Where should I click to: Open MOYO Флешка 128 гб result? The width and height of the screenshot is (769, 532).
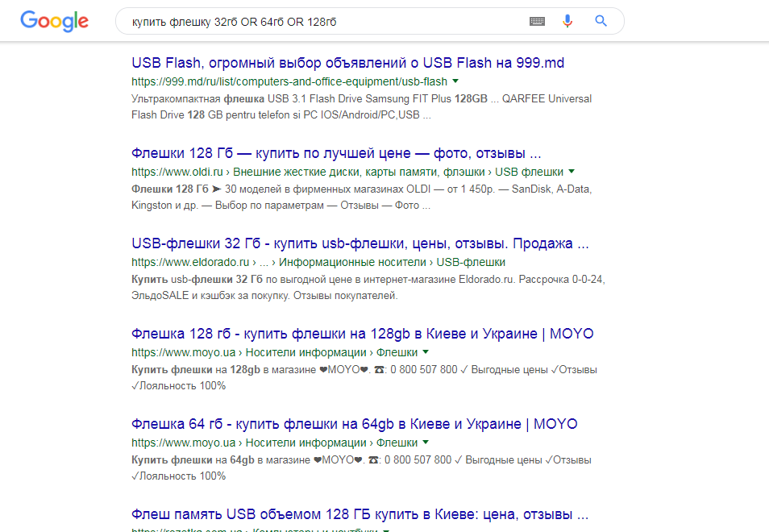click(x=363, y=334)
